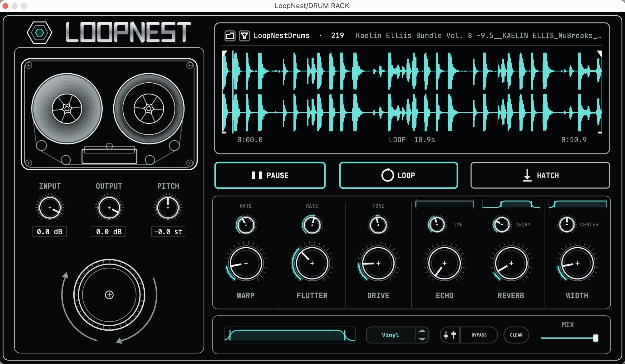Viewport: 625px width, 364px height.
Task: Click the left tape reel
Action: coord(67,109)
